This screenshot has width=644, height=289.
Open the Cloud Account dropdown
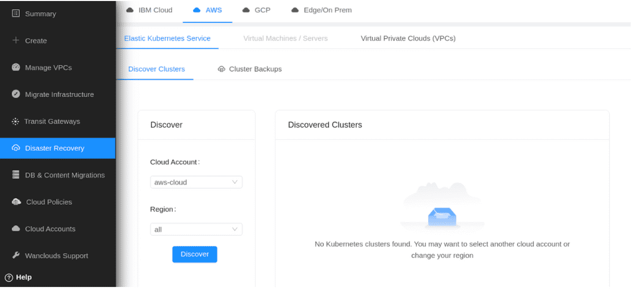pos(196,182)
